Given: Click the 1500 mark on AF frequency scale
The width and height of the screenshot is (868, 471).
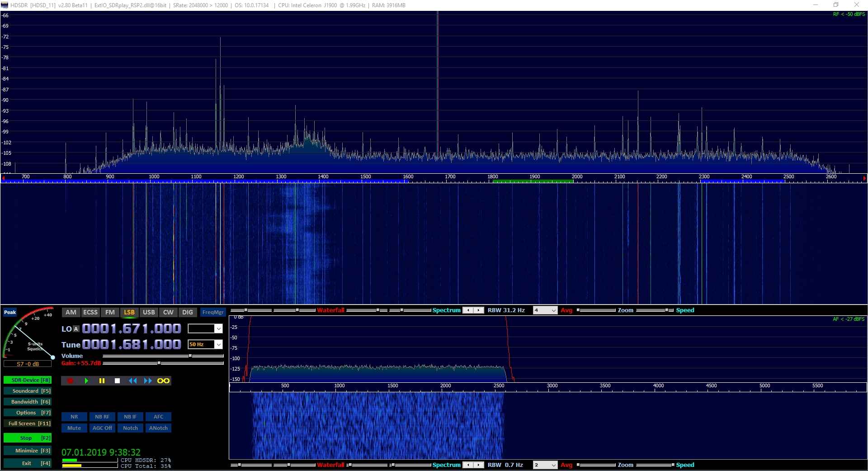Looking at the screenshot, I should [393, 386].
